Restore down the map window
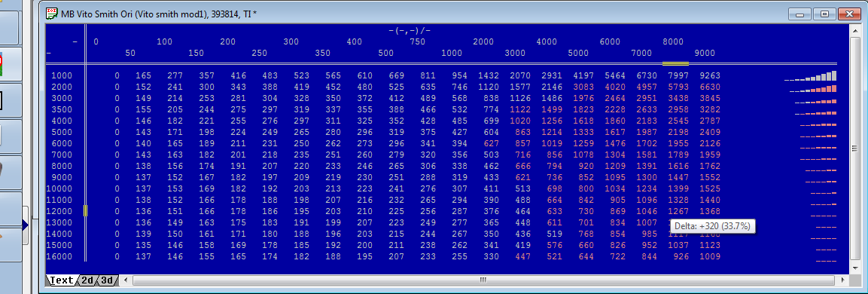 [824, 14]
